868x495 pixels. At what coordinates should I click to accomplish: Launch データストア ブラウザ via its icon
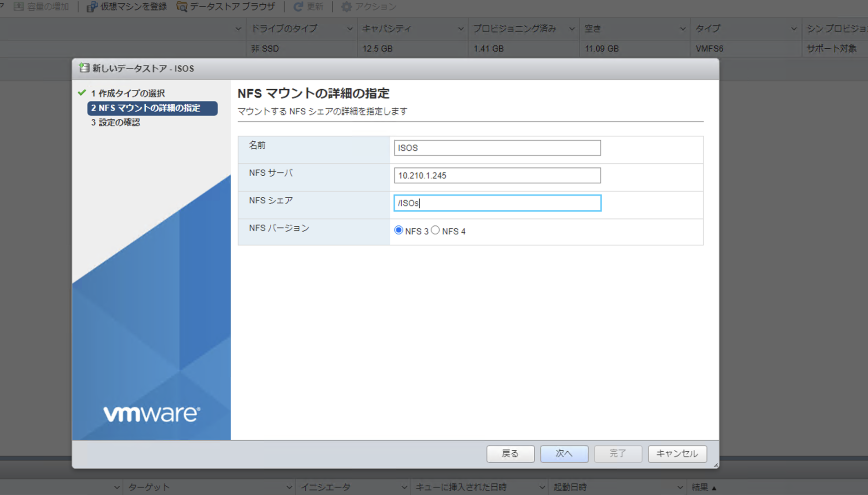coord(182,6)
